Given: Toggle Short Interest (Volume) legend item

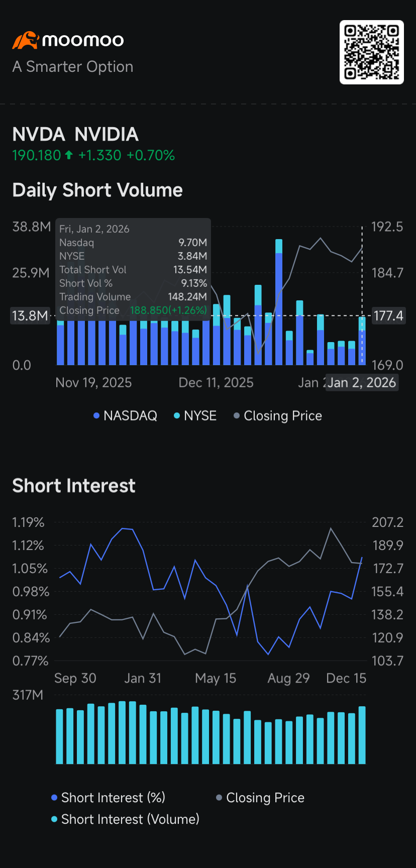Looking at the screenshot, I should [x=125, y=819].
